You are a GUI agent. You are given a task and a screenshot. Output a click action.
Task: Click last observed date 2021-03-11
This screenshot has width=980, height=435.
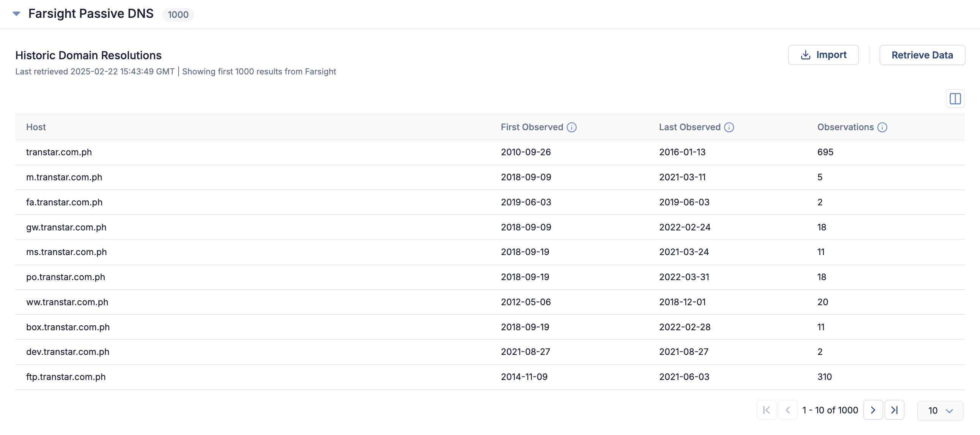coord(682,177)
